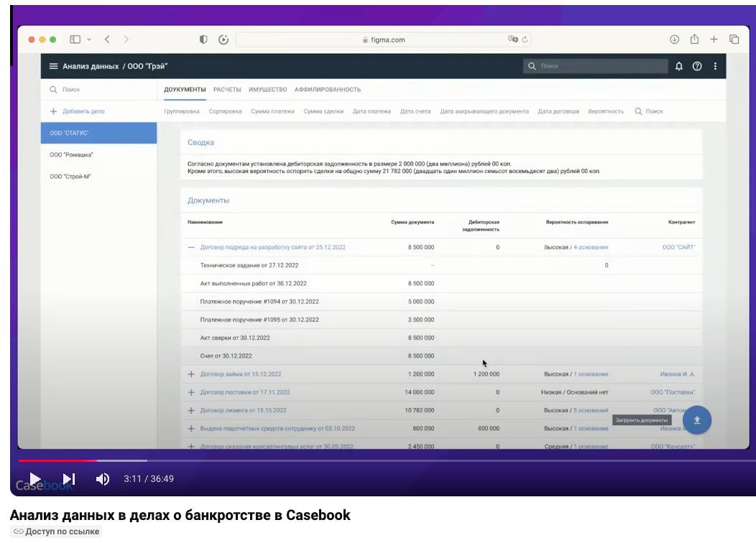Switch to the Имущество tab
The width and height of the screenshot is (756, 543).
click(x=267, y=90)
